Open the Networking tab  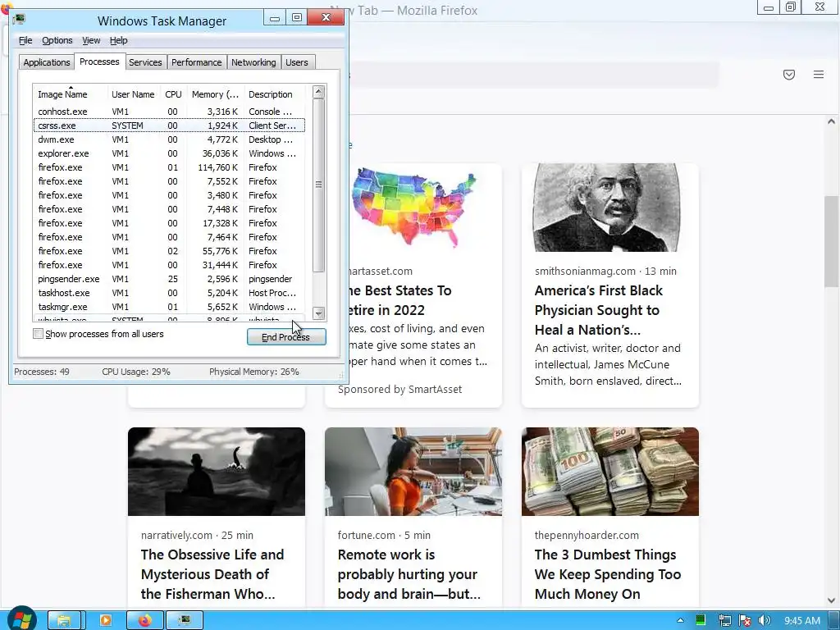coord(253,62)
